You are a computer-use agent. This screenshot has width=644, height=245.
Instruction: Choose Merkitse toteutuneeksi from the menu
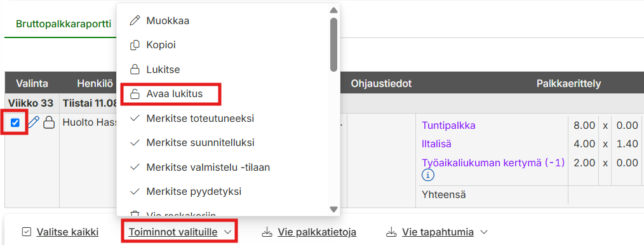pyautogui.click(x=200, y=119)
